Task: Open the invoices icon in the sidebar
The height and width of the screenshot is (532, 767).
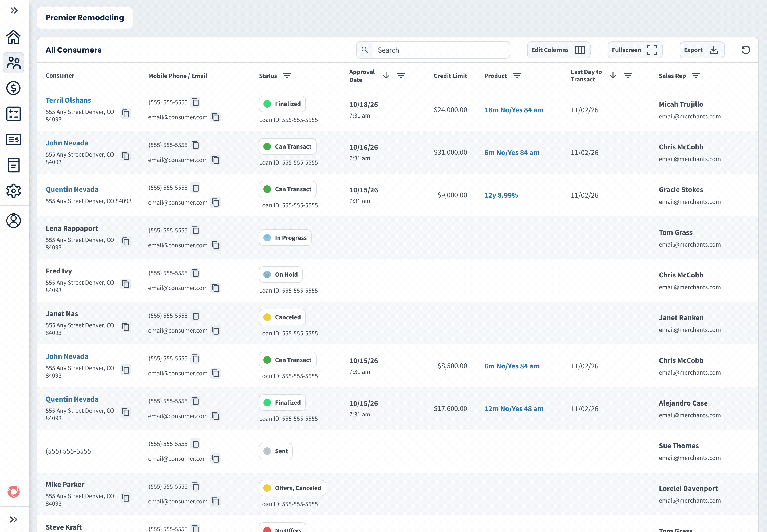Action: (14, 140)
